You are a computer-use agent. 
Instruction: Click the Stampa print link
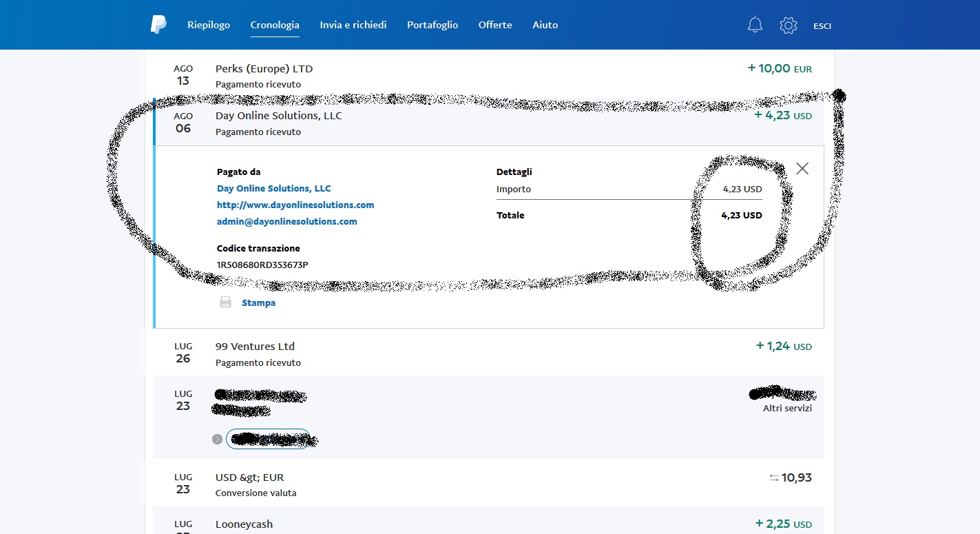pos(258,302)
